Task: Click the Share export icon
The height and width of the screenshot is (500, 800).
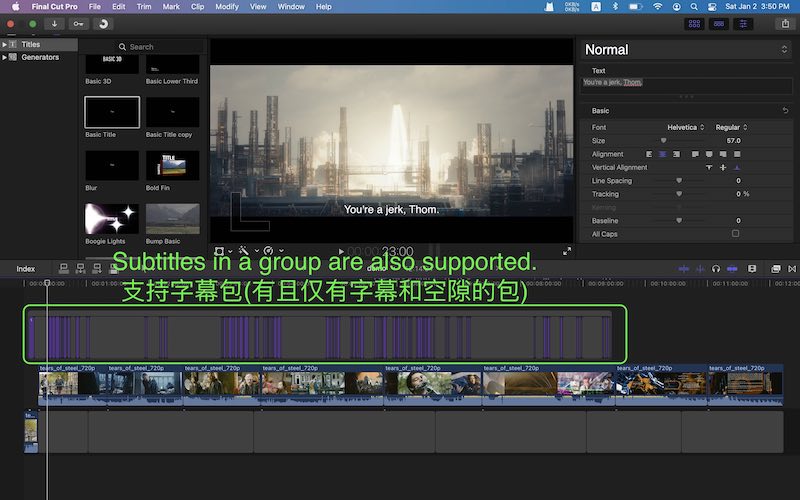Action: tap(785, 23)
